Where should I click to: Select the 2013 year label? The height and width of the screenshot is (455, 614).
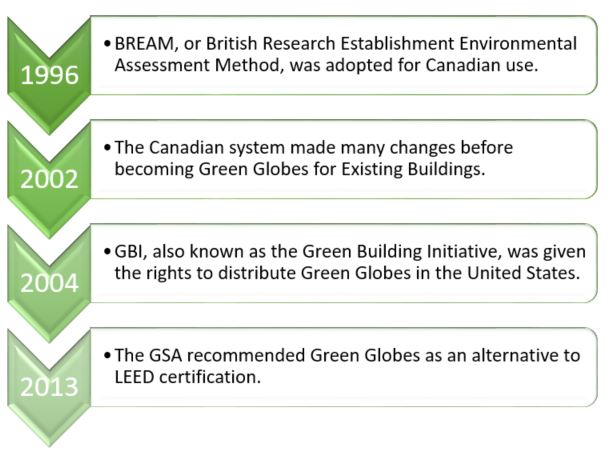[x=49, y=387]
